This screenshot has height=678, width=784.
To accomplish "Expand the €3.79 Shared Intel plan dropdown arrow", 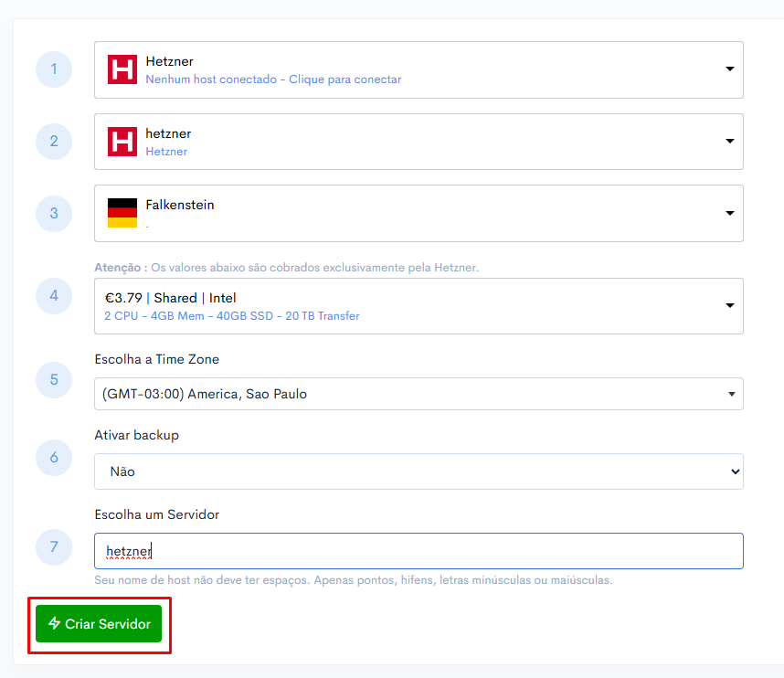I will [x=729, y=305].
